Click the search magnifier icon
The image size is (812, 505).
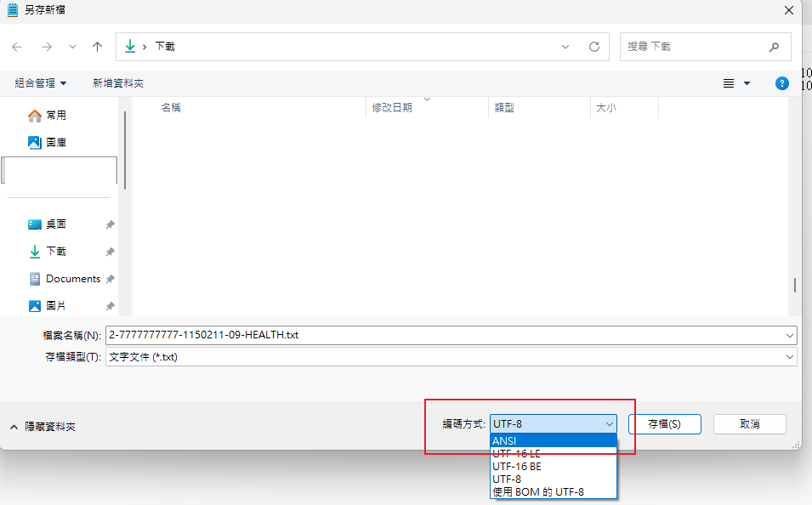point(774,47)
